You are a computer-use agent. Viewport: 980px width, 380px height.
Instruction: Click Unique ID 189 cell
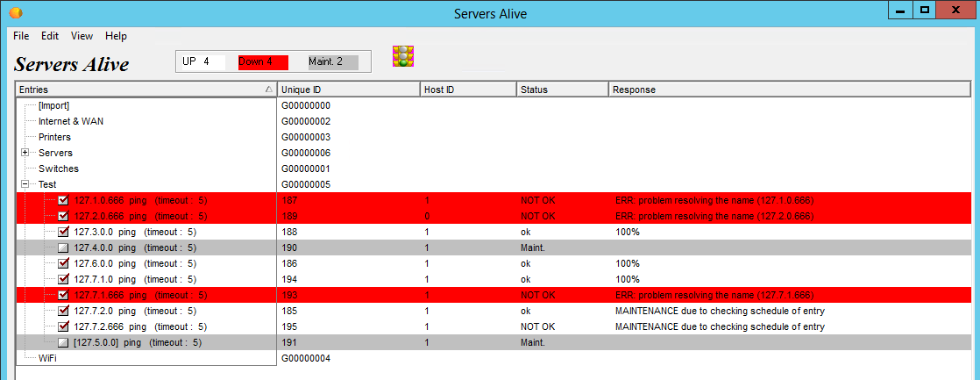(288, 216)
